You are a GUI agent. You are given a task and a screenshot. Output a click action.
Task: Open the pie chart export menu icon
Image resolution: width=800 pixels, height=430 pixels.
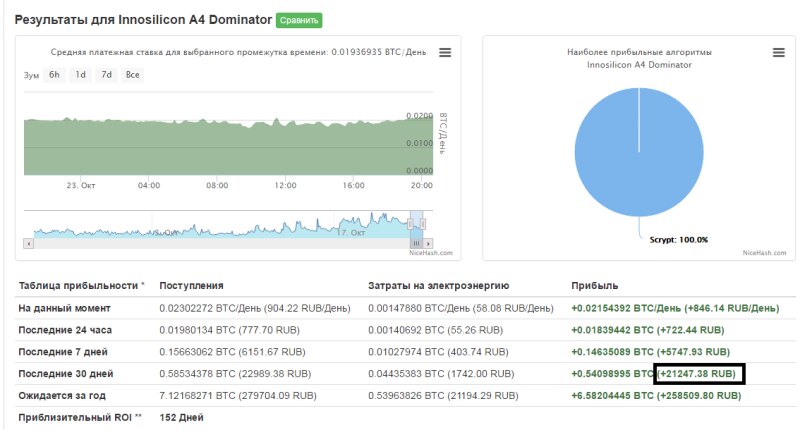tap(778, 53)
